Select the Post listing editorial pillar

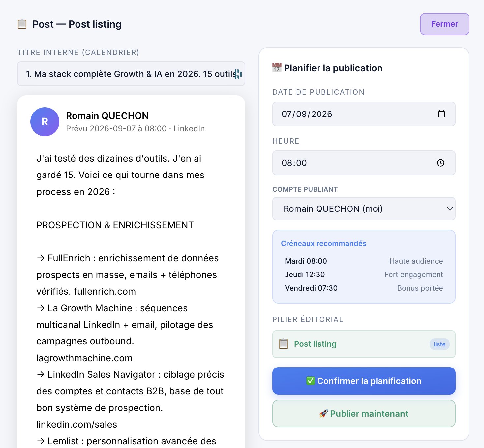364,344
